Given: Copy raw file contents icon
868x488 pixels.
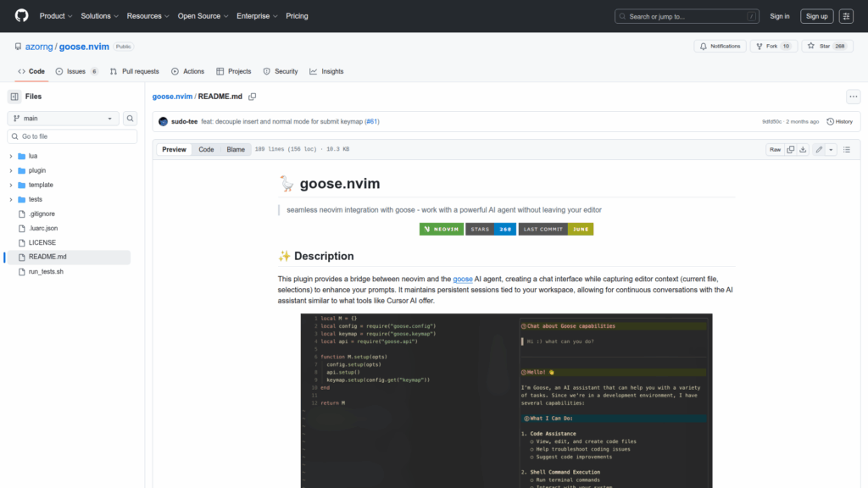Looking at the screenshot, I should (790, 150).
